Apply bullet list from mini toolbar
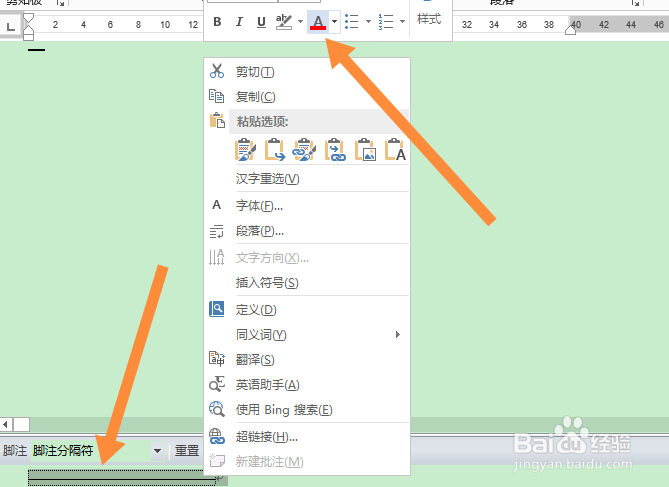 (352, 21)
